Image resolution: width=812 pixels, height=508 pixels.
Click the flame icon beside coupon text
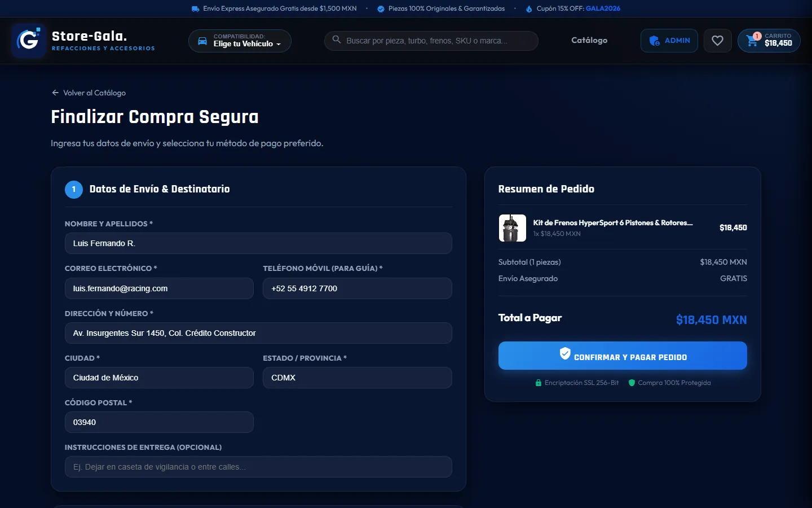[529, 8]
